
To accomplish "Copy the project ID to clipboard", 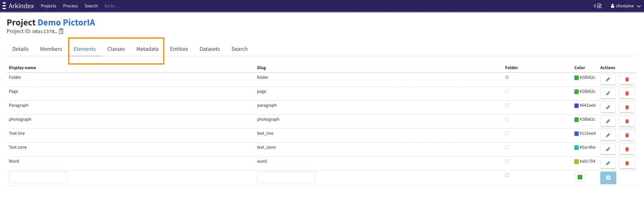I will [61, 31].
